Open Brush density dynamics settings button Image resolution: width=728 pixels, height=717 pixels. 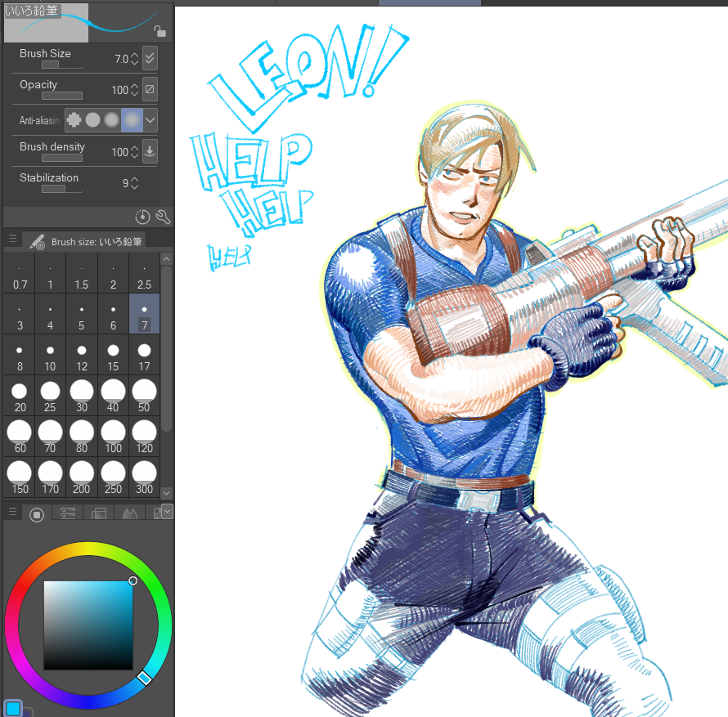(150, 151)
